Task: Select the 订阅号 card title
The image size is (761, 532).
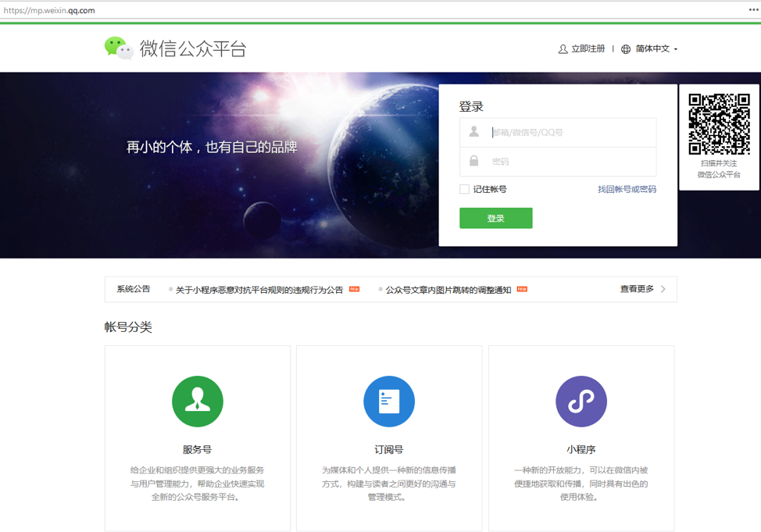Action: (x=389, y=449)
